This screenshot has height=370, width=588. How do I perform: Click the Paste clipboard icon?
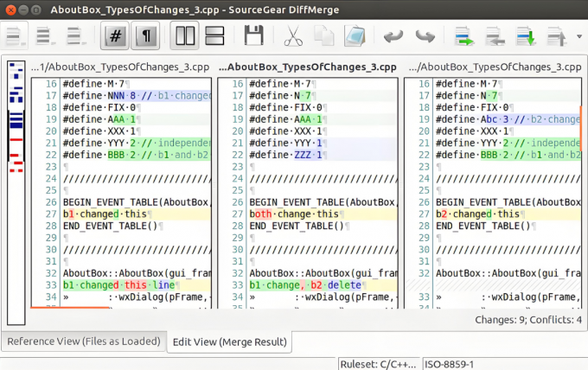354,36
